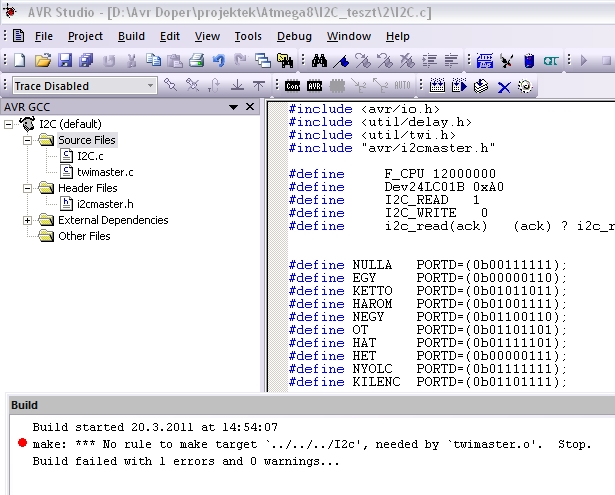Collapse the Source Files folder

tap(27, 140)
